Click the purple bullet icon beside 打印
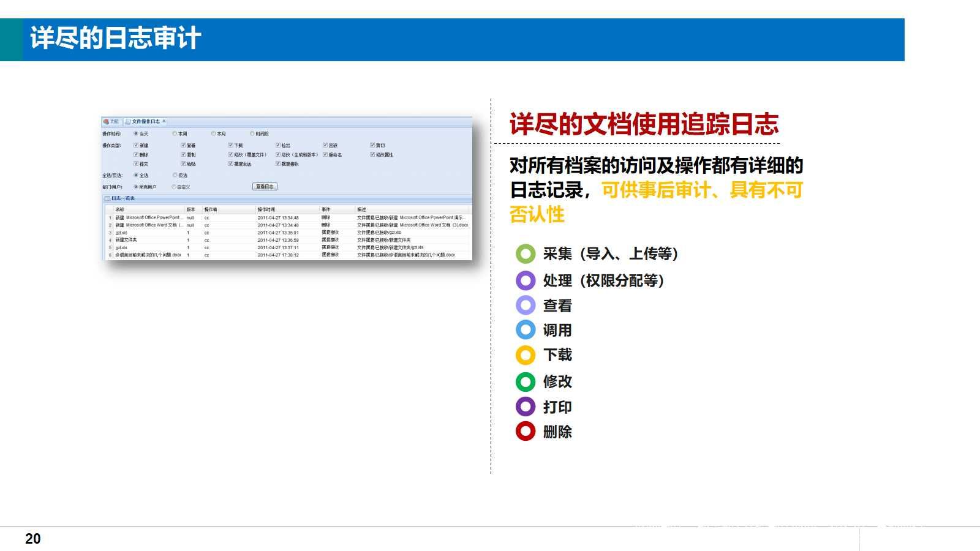Screen dimensions: 980x551 [x=526, y=407]
